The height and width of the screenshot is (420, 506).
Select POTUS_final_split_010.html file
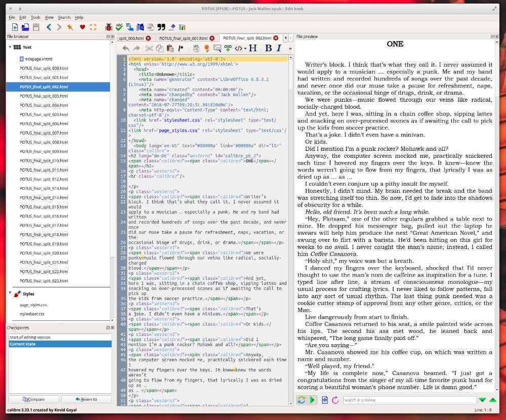[x=44, y=161]
